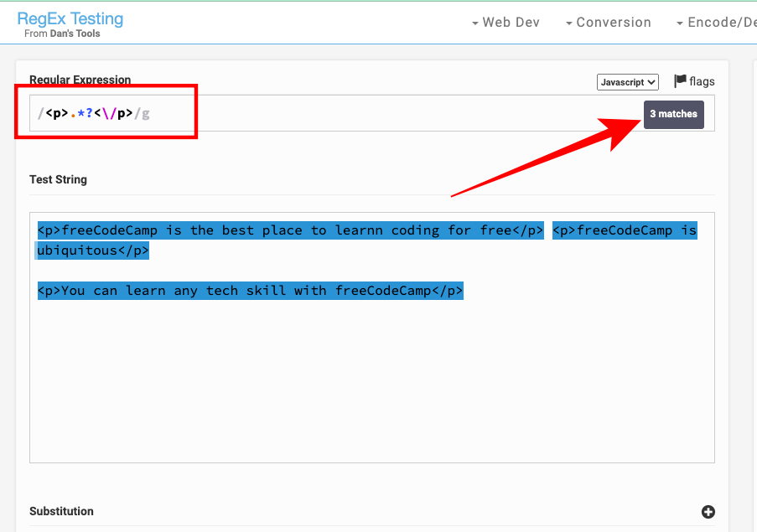The width and height of the screenshot is (757, 532).
Task: Open the Conversion menu
Action: pyautogui.click(x=613, y=23)
